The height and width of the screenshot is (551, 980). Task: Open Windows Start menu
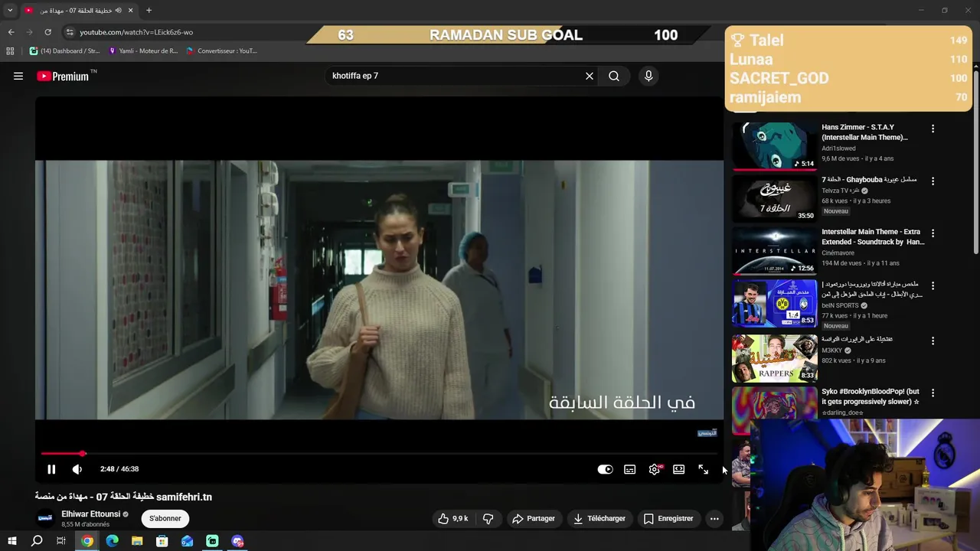11,541
